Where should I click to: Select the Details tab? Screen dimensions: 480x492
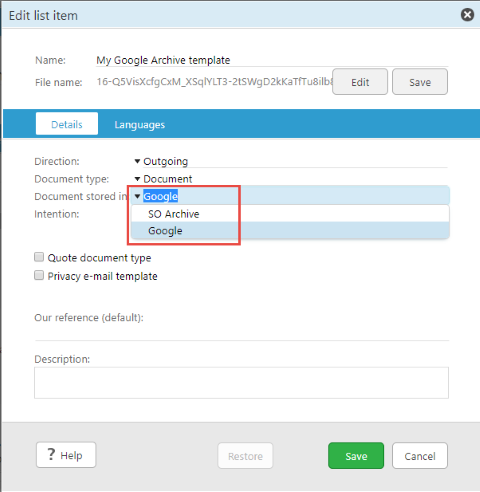coord(67,124)
